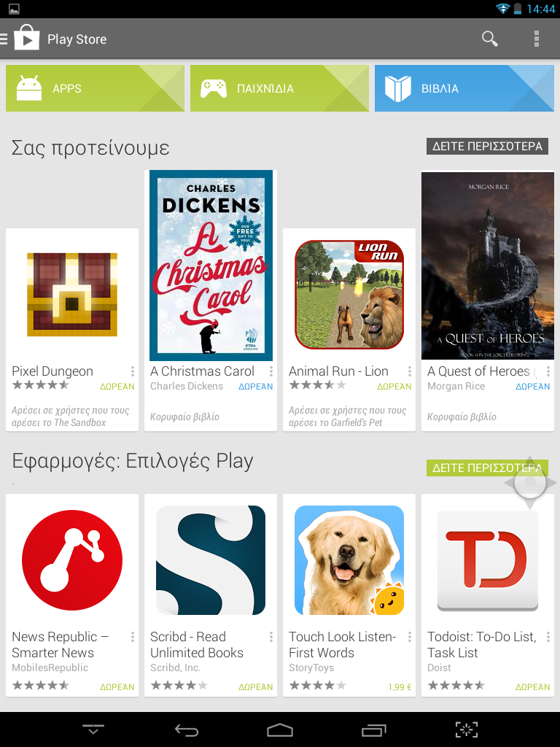Switch to the ΠΑΙΧΝΙΔΙΑ games tab
Viewport: 560px width, 747px height.
[x=279, y=88]
